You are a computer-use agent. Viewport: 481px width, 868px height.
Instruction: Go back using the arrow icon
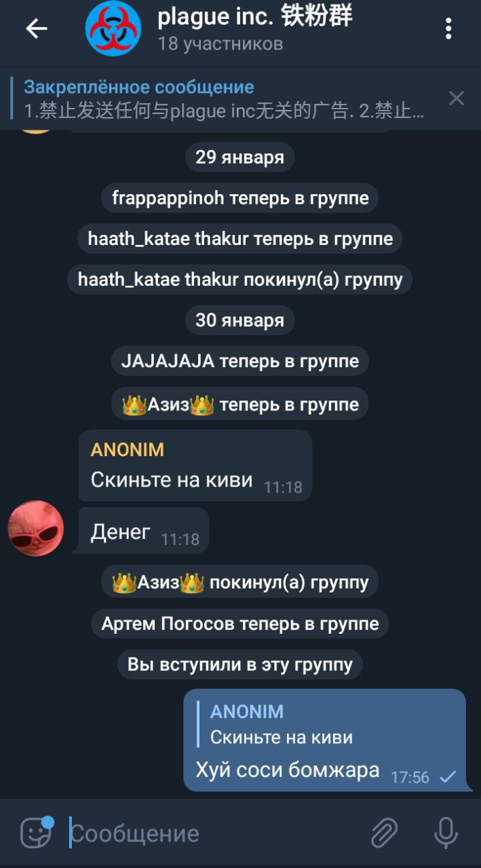[37, 29]
